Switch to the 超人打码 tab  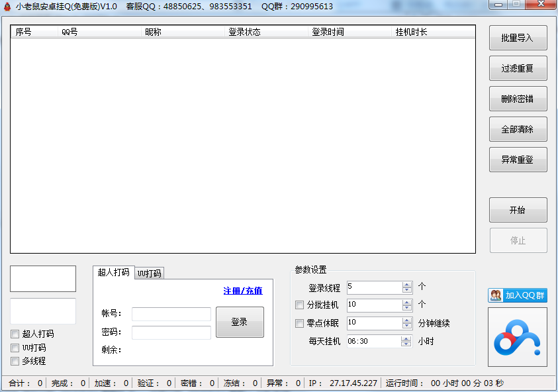[114, 272]
